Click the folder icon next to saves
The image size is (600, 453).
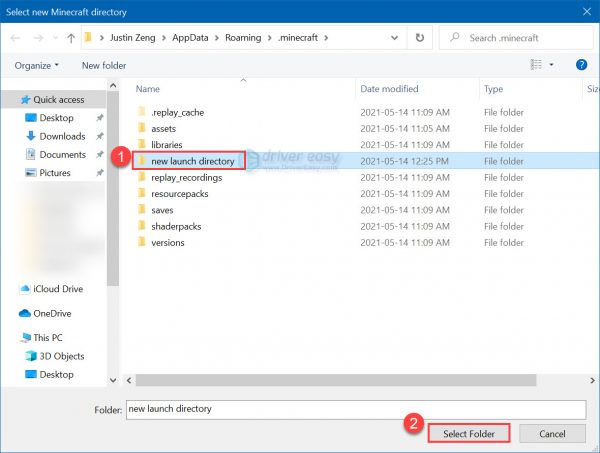(142, 209)
